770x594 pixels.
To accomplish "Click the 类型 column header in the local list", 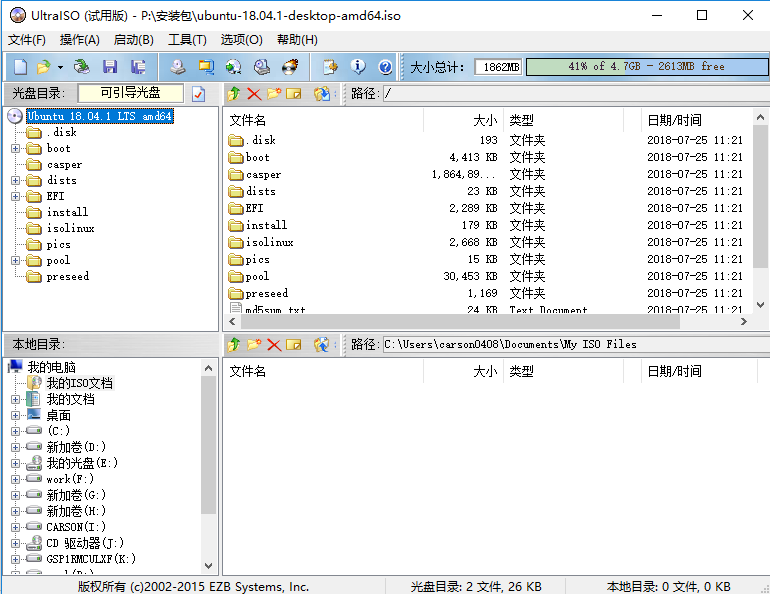I will point(563,371).
